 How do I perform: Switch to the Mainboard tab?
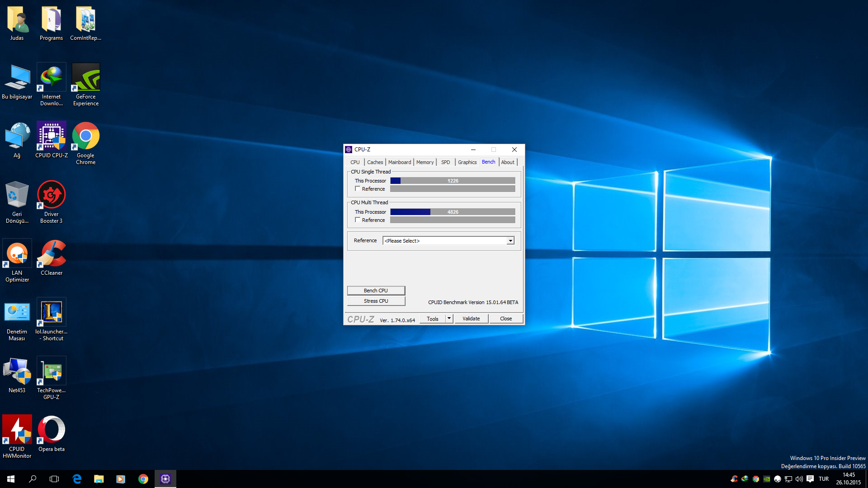(x=400, y=162)
